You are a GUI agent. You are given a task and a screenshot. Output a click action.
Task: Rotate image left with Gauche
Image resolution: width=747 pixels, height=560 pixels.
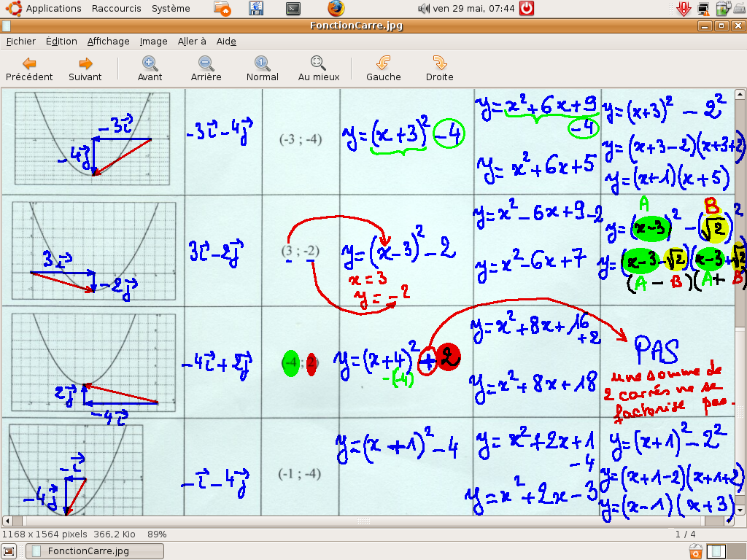pyautogui.click(x=383, y=69)
